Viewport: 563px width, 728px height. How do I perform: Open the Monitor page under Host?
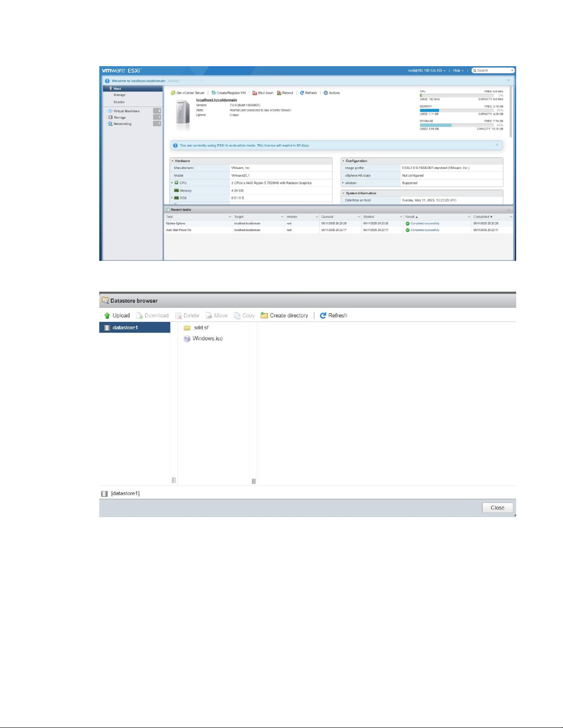coord(119,102)
